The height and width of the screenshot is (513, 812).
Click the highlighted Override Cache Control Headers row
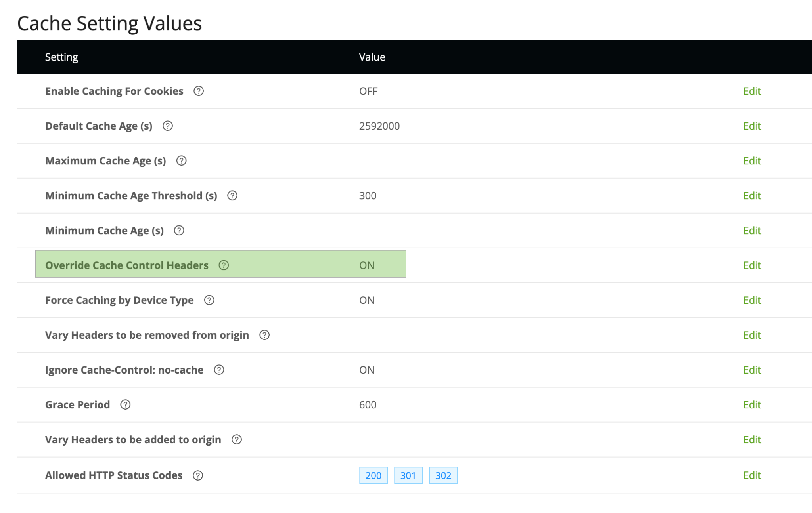tap(221, 264)
